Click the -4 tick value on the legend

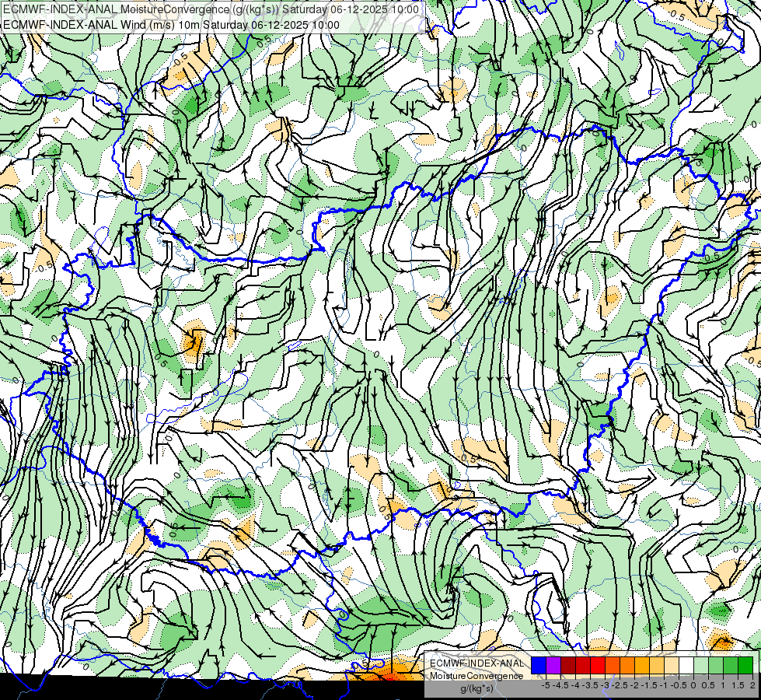tap(575, 685)
